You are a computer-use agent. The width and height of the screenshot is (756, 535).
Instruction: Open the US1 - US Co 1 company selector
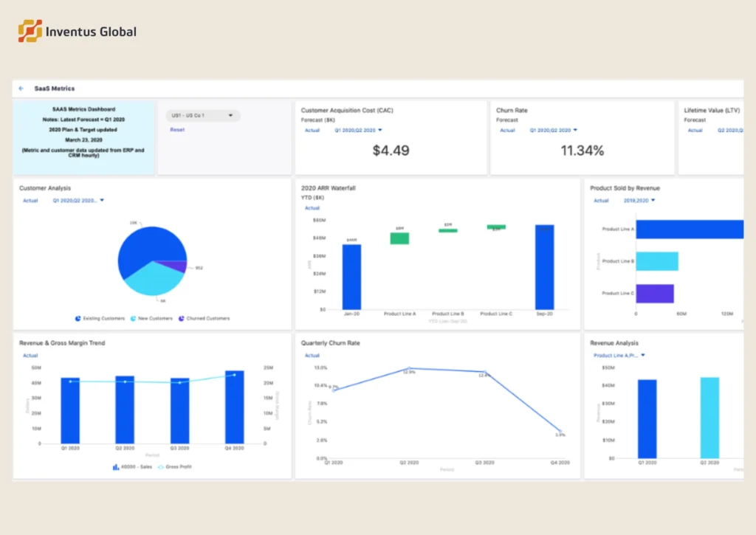pos(203,115)
